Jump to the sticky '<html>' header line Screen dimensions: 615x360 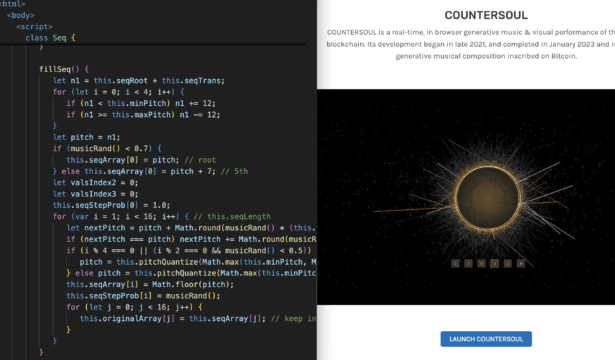coord(13,4)
